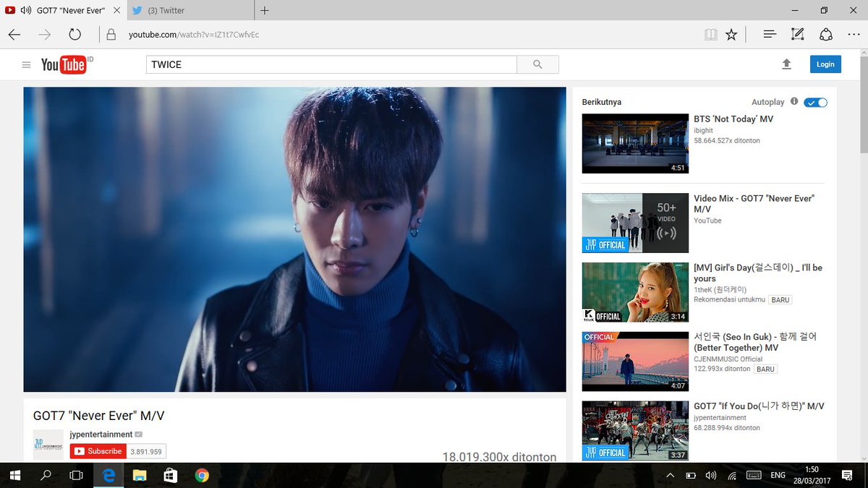Open jypentertainment channel name link
Viewport: 868px width, 488px height.
101,435
